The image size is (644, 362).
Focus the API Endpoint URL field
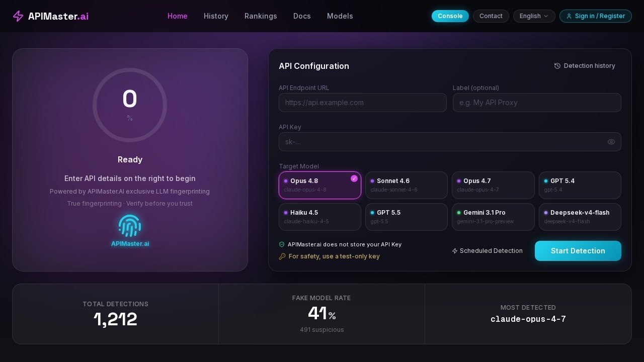click(x=363, y=103)
